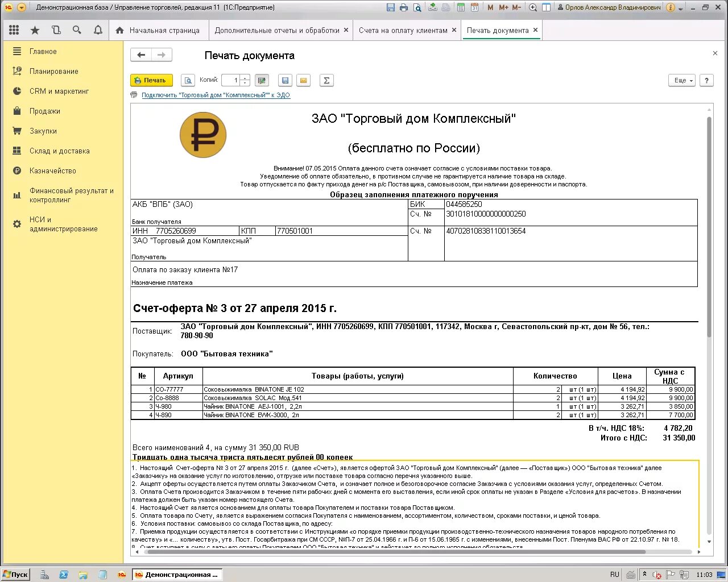Open dropdown arrow next to info icon
The image size is (728, 582).
[x=681, y=8]
